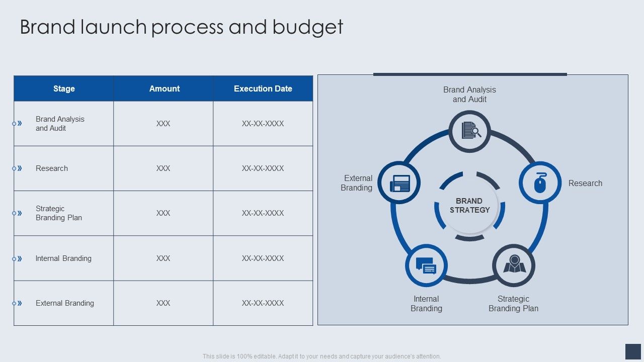644x362 pixels.
Task: Click the Strategic Branding Plan map icon
Action: (514, 264)
